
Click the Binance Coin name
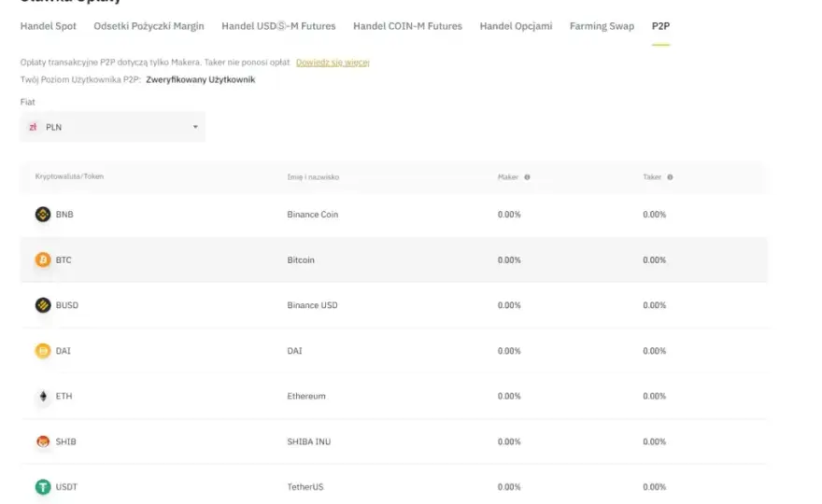pyautogui.click(x=312, y=215)
